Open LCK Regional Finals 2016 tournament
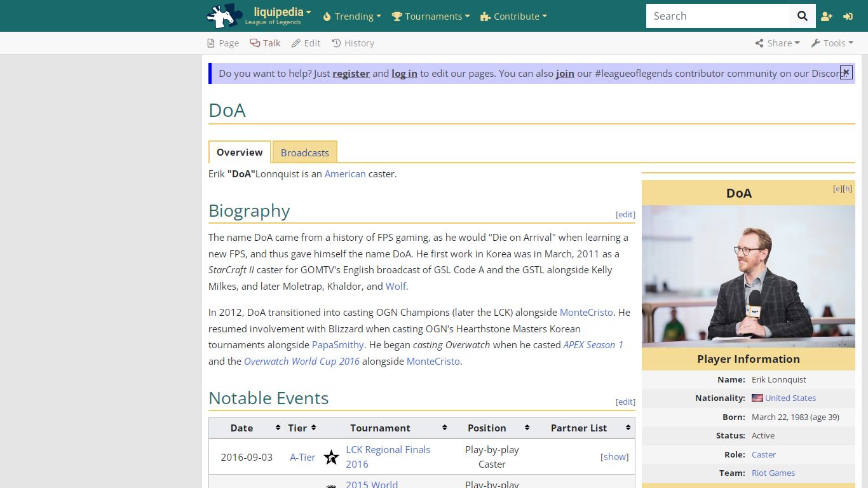 (x=388, y=457)
